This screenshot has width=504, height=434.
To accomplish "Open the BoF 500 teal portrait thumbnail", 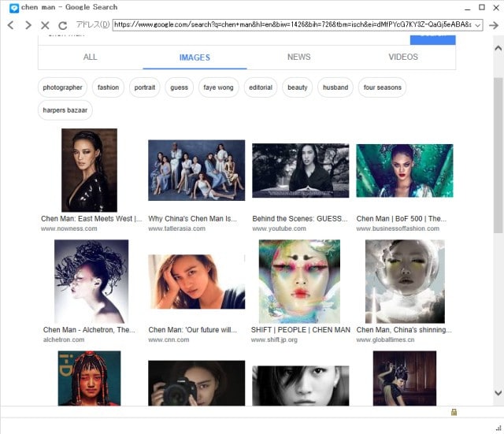I will pos(405,171).
